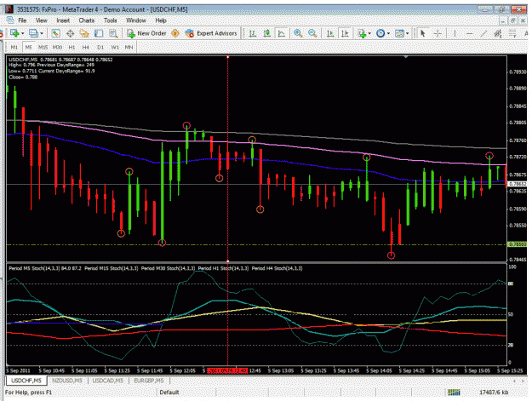Switch chart to Bar Chart mode
The height and width of the screenshot is (401, 532).
pos(253,33)
